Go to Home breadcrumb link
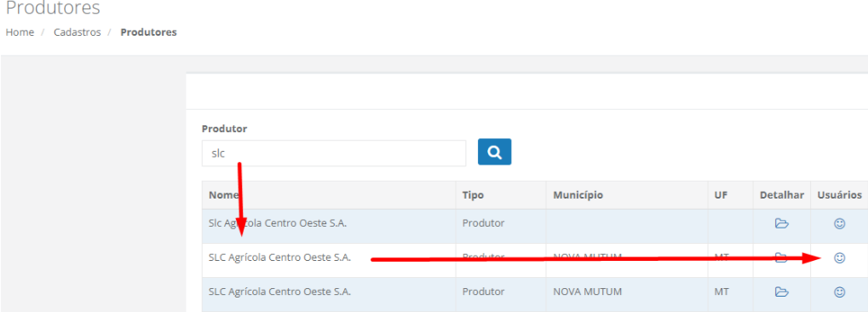Image resolution: width=868 pixels, height=312 pixels. tap(20, 32)
